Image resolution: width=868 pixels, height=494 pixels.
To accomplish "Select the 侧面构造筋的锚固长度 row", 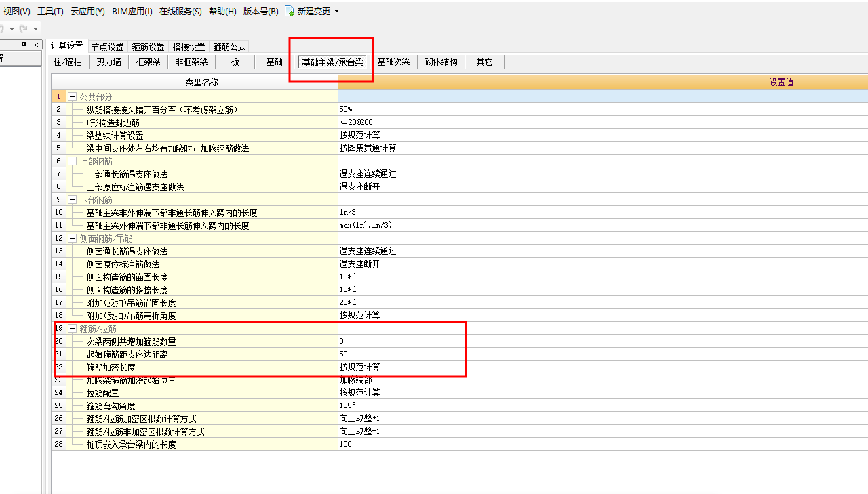I will click(x=460, y=276).
